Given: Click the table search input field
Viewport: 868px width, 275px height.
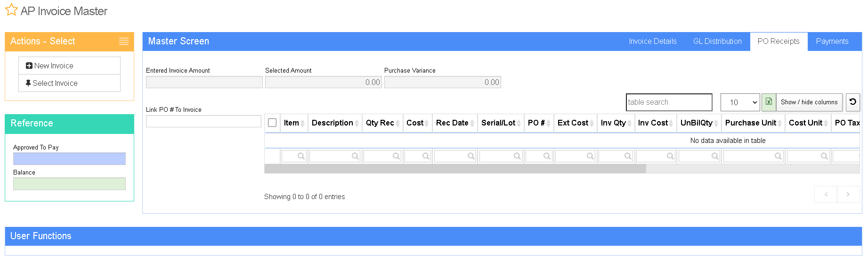Looking at the screenshot, I should [669, 102].
